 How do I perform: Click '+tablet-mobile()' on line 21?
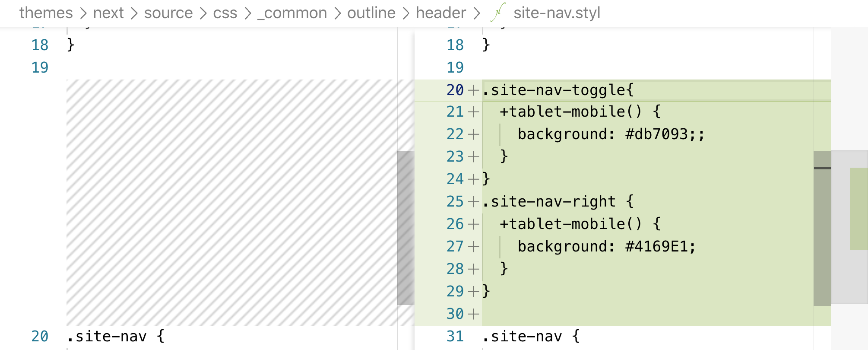[571, 112]
